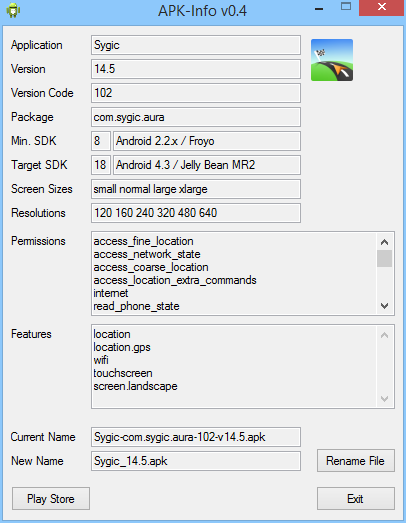
Task: Select access_network_state permission
Action: click(147, 254)
